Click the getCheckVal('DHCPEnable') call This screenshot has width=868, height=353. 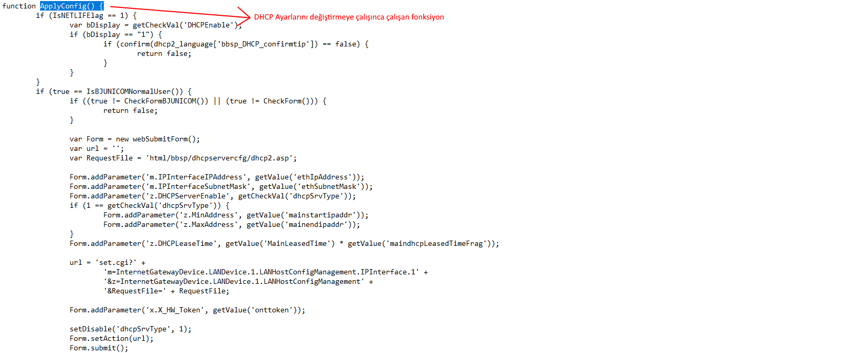click(x=183, y=25)
